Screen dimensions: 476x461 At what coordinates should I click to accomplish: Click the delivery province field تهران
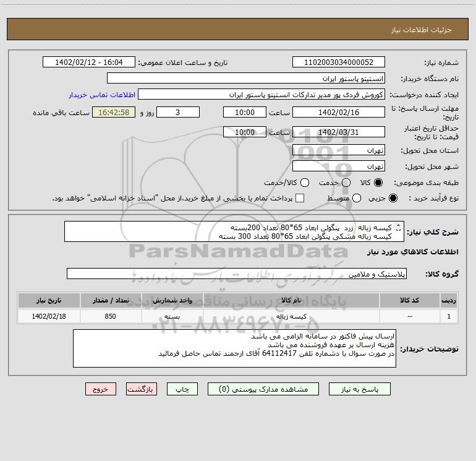pos(339,150)
